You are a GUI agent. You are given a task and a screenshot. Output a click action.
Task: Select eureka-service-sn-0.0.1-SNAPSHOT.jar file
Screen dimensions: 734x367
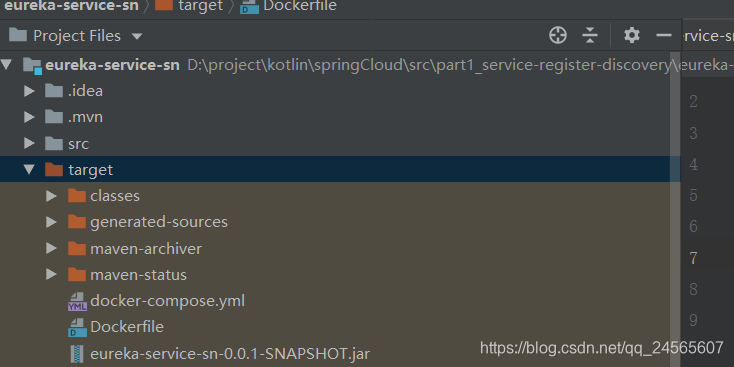pos(230,353)
